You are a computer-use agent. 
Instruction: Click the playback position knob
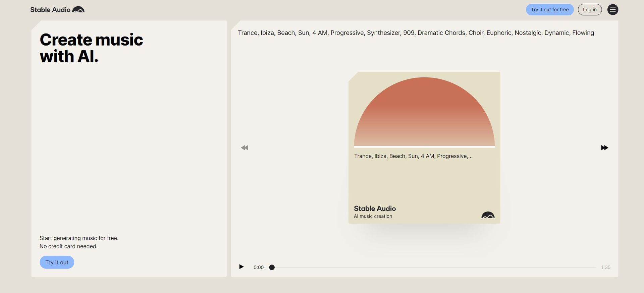click(272, 267)
